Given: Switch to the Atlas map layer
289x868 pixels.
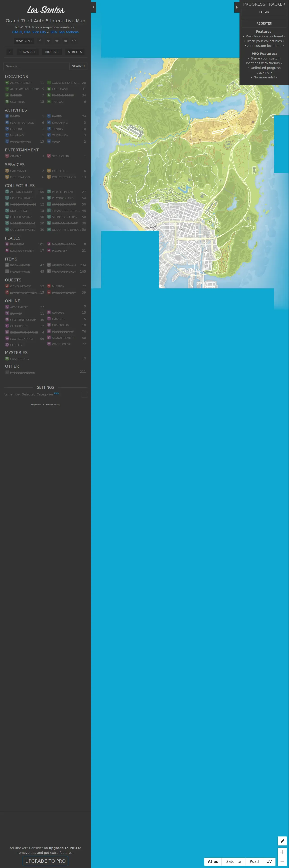Looking at the screenshot, I should click(x=213, y=861).
